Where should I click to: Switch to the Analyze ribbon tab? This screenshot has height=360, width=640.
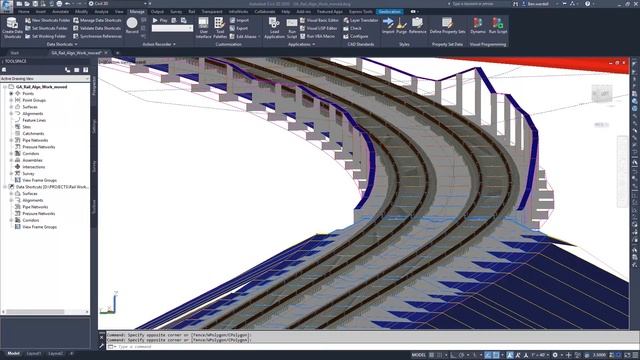point(101,11)
